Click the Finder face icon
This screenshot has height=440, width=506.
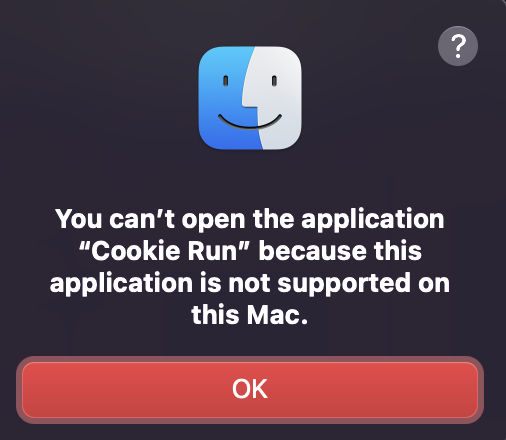click(x=250, y=98)
